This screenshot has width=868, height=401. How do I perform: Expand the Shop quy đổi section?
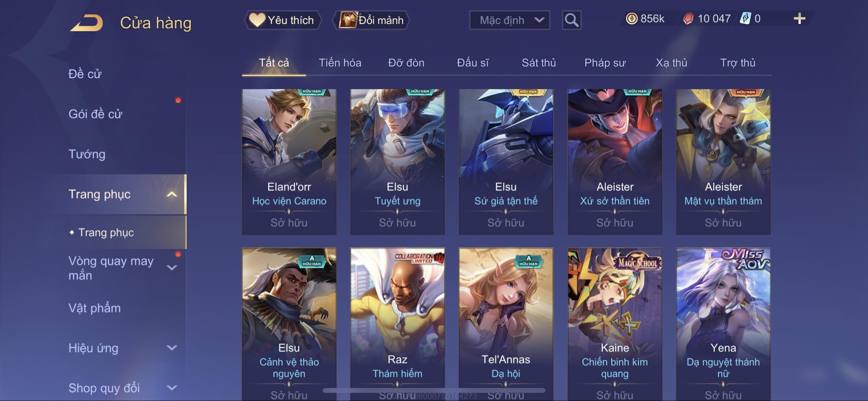click(172, 388)
